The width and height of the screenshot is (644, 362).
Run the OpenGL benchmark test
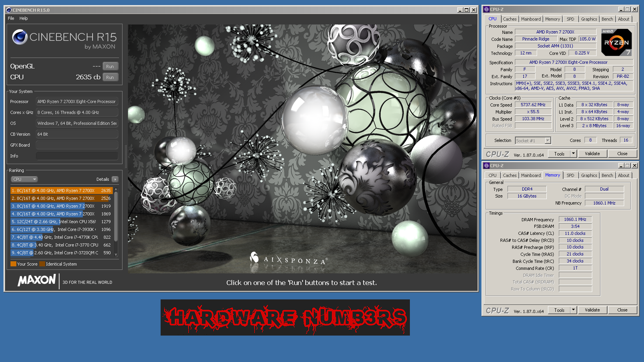coord(110,66)
